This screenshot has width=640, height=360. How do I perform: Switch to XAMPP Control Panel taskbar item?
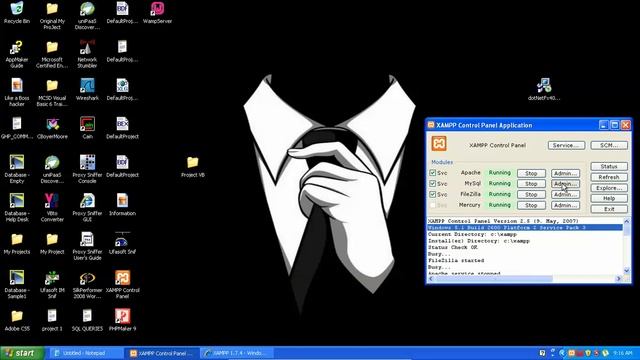pyautogui.click(x=162, y=353)
